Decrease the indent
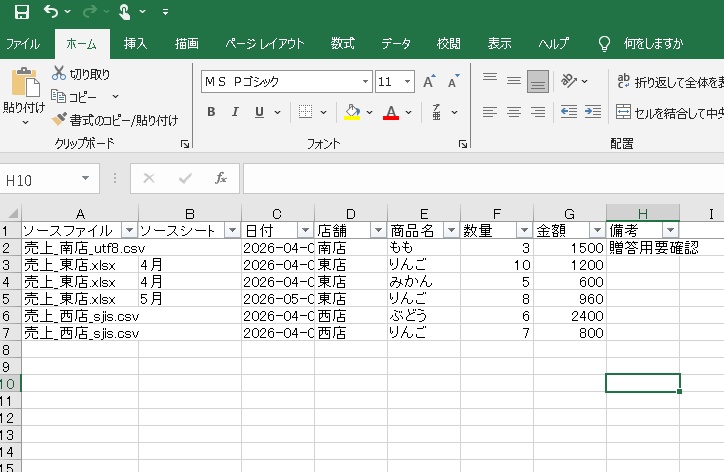This screenshot has width=724, height=472. pyautogui.click(x=568, y=112)
